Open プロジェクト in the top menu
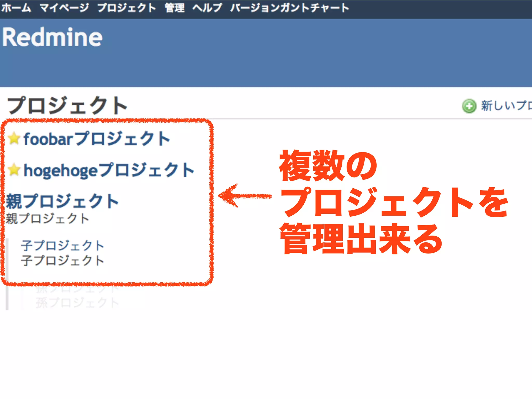The image size is (532, 399). coord(127,8)
